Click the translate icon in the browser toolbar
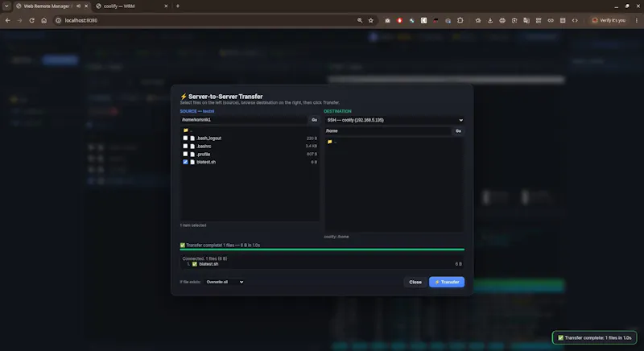644x351 pixels. tap(526, 20)
